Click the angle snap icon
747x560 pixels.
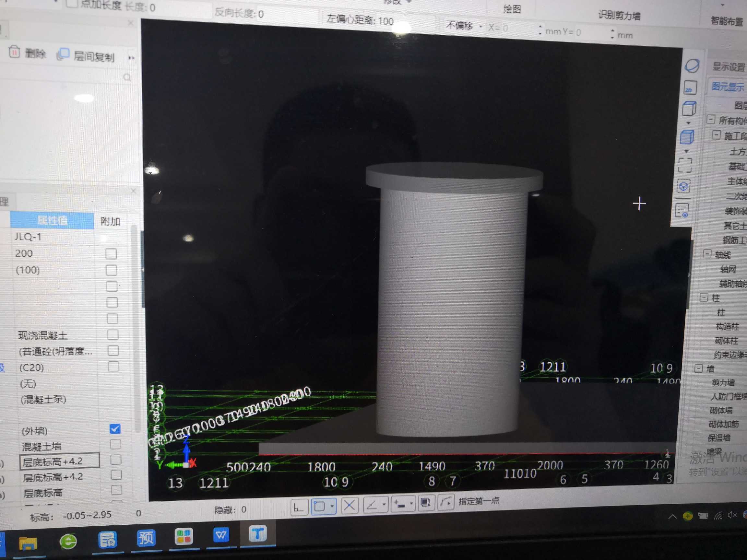tap(372, 505)
